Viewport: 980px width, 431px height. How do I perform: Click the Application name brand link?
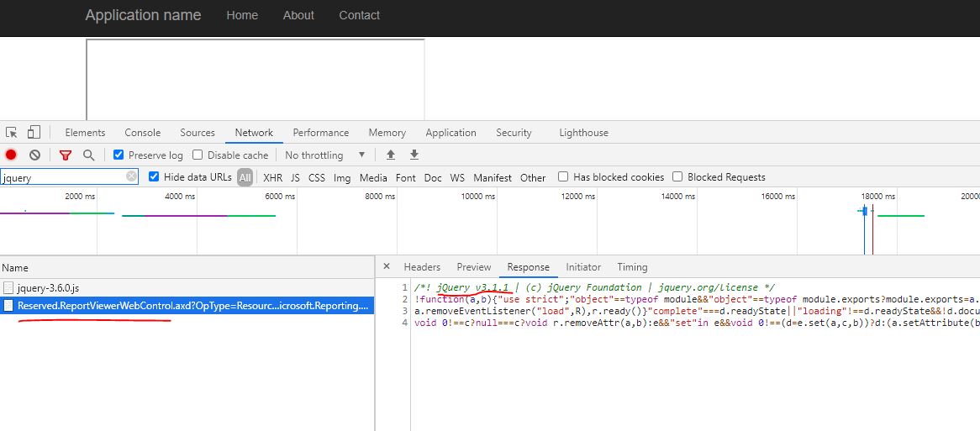click(143, 15)
